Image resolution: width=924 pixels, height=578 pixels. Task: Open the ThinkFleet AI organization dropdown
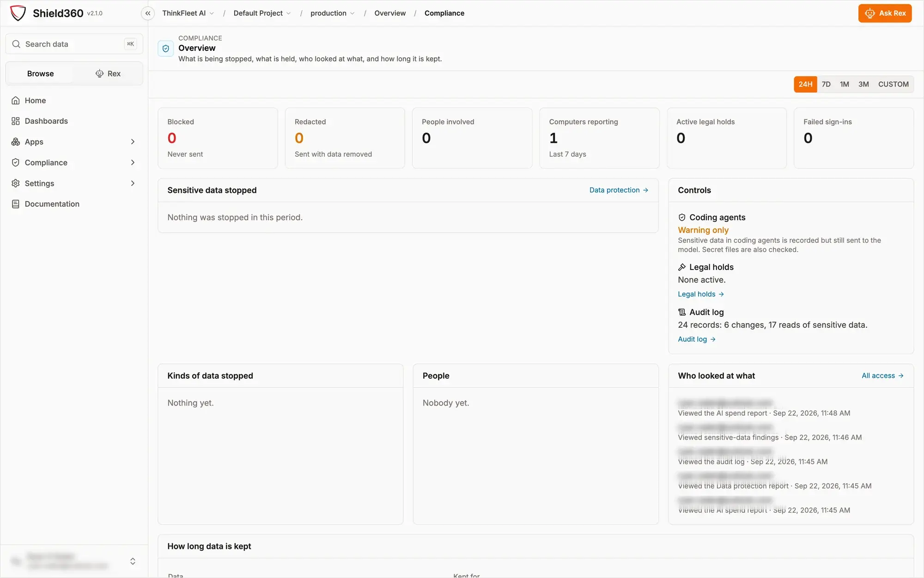pyautogui.click(x=188, y=13)
